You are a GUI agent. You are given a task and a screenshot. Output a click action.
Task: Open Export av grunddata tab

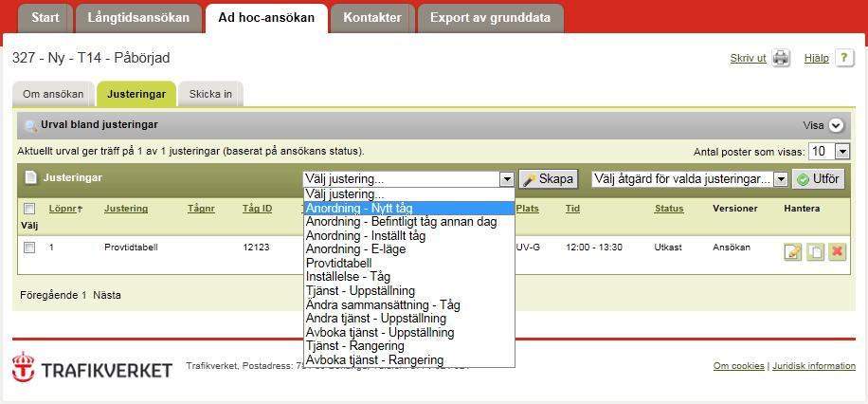pyautogui.click(x=491, y=18)
